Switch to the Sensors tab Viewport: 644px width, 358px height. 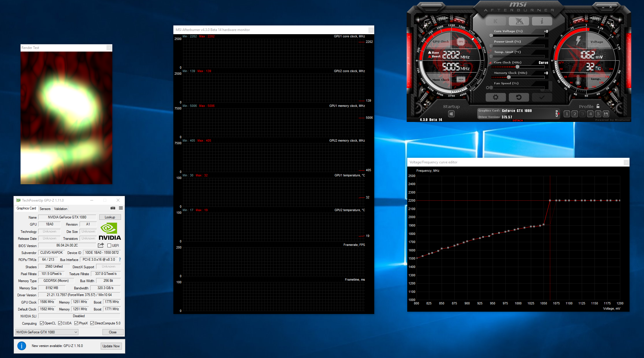coord(45,209)
